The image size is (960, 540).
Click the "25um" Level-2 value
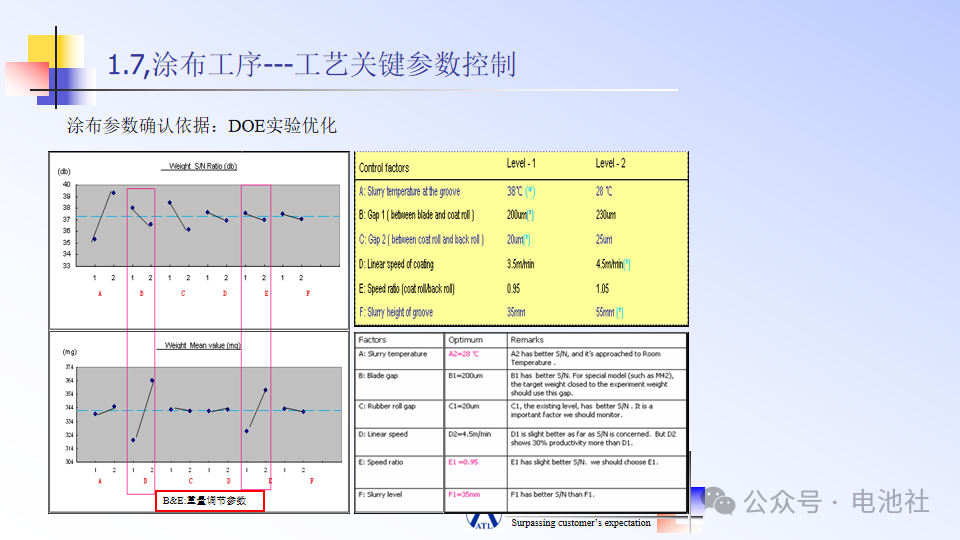click(604, 239)
